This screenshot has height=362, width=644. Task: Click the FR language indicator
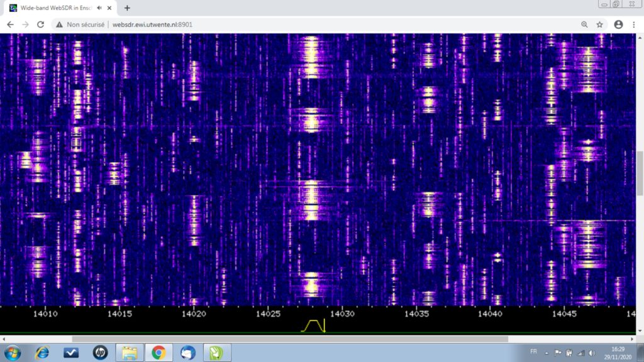(533, 352)
